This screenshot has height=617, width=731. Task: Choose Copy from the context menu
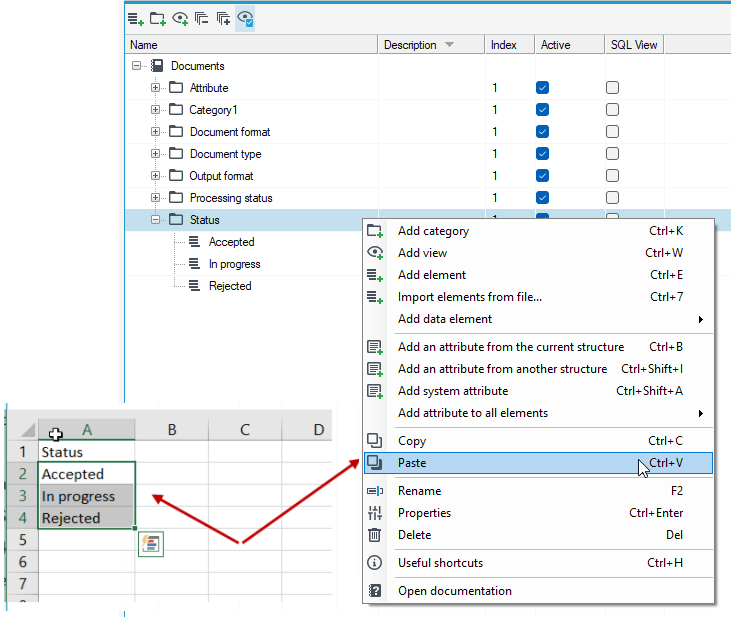click(538, 441)
